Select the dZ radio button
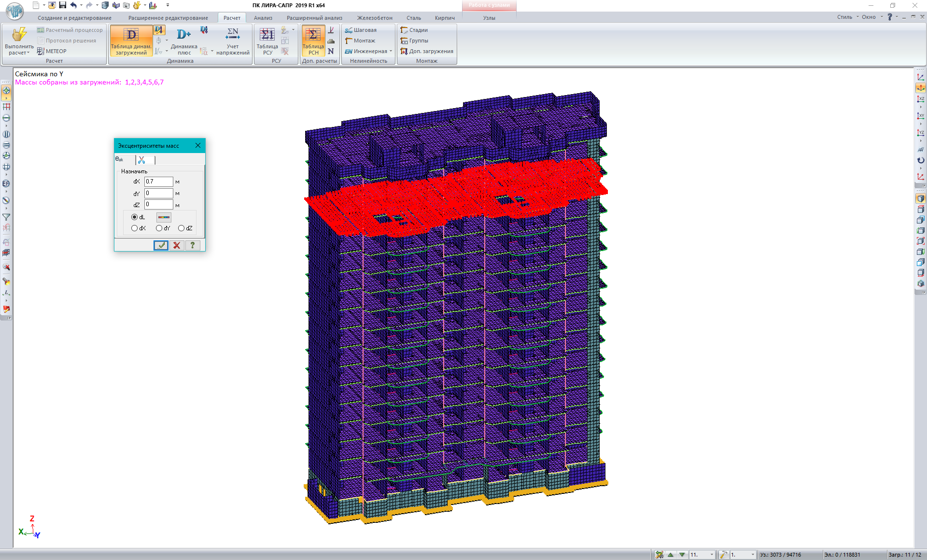Screen dimensions: 927x560 click(182, 228)
